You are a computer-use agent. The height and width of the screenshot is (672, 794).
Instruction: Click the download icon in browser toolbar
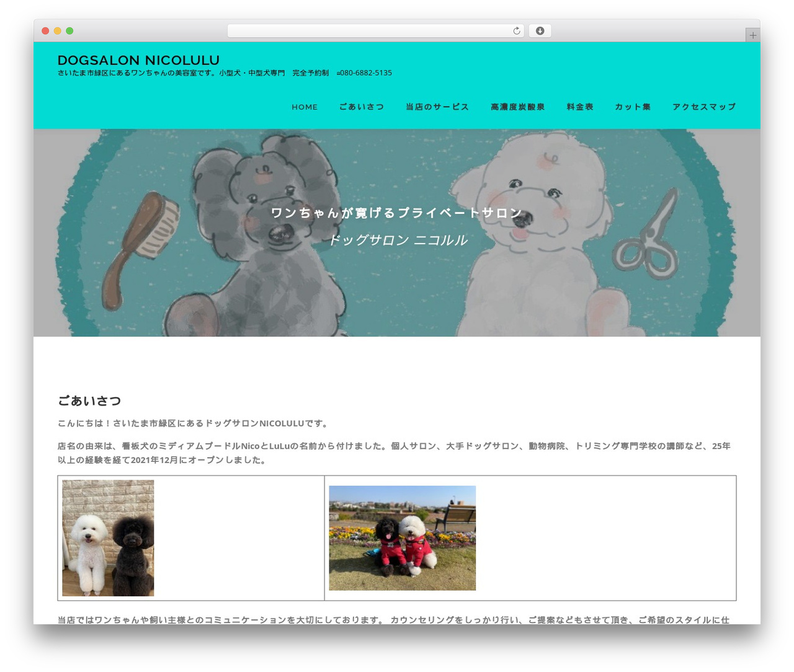click(x=540, y=31)
